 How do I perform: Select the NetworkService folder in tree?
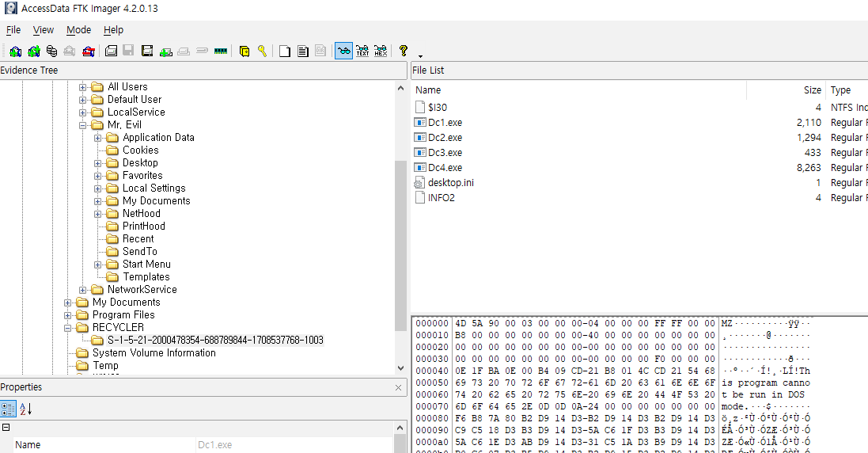(142, 290)
